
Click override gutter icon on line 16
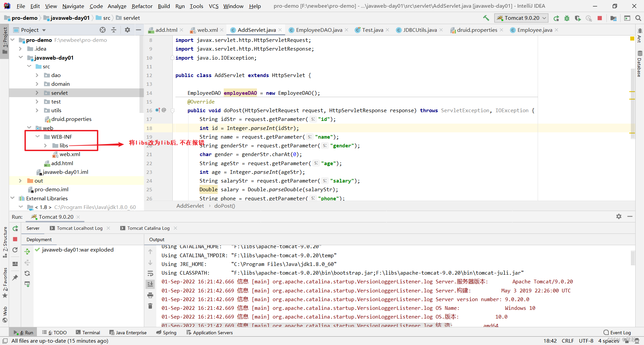(x=158, y=110)
